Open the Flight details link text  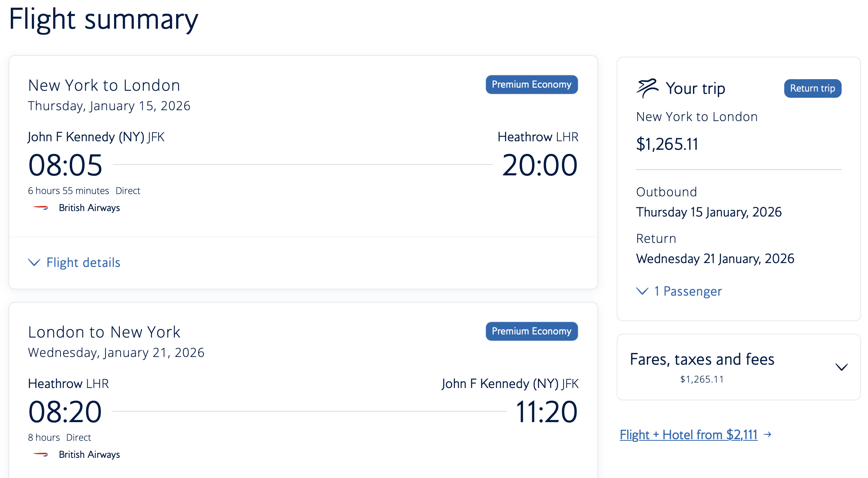coord(83,263)
